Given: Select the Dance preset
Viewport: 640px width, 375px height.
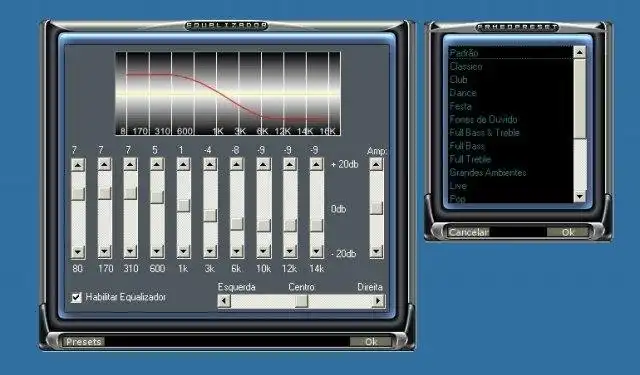Looking at the screenshot, I should pos(511,93).
